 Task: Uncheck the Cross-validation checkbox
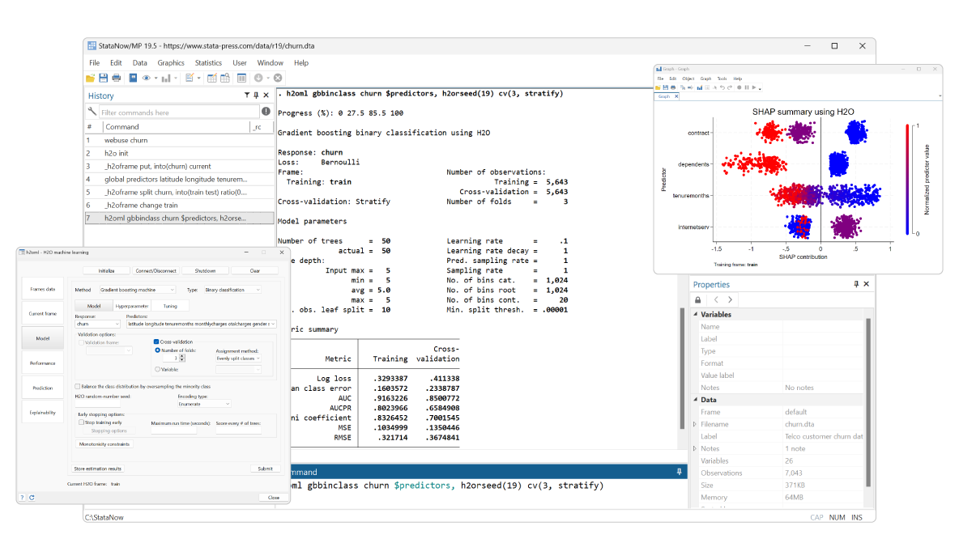point(156,342)
